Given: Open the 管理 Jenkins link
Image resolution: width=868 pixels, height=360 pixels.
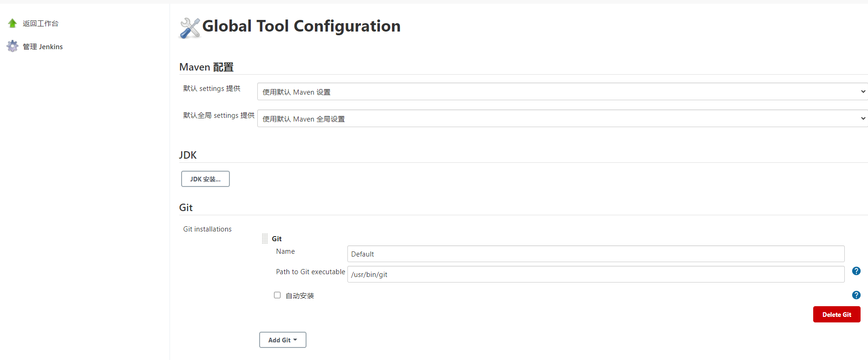Looking at the screenshot, I should [x=43, y=46].
